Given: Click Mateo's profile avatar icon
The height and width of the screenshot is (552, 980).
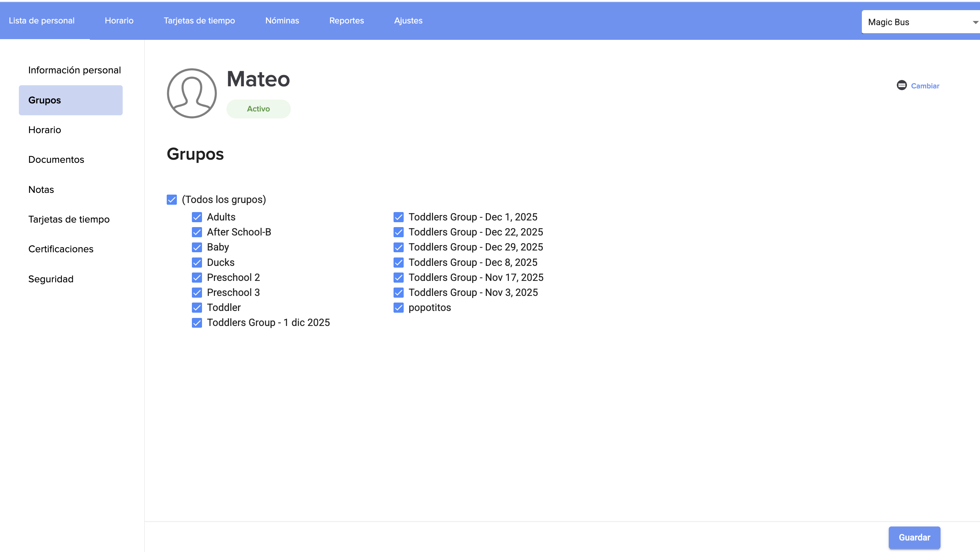Looking at the screenshot, I should tap(192, 94).
